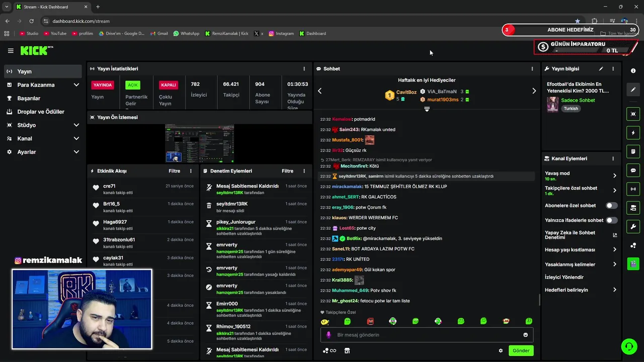Open Yavaş mod options arrow
Image resolution: width=644 pixels, height=362 pixels.
614,175
